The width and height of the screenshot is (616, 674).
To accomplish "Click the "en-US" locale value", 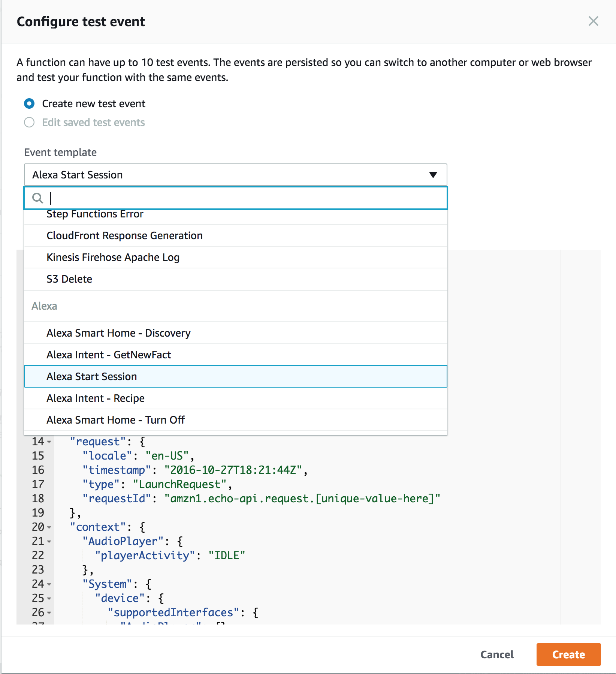I will pyautogui.click(x=167, y=455).
